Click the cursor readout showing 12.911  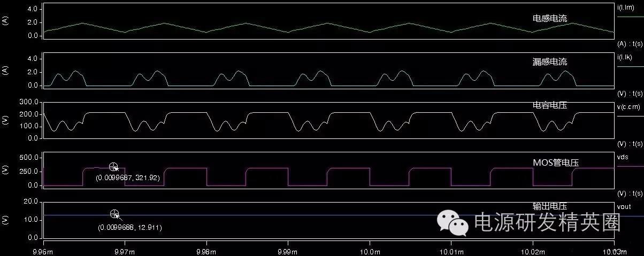pos(129,228)
